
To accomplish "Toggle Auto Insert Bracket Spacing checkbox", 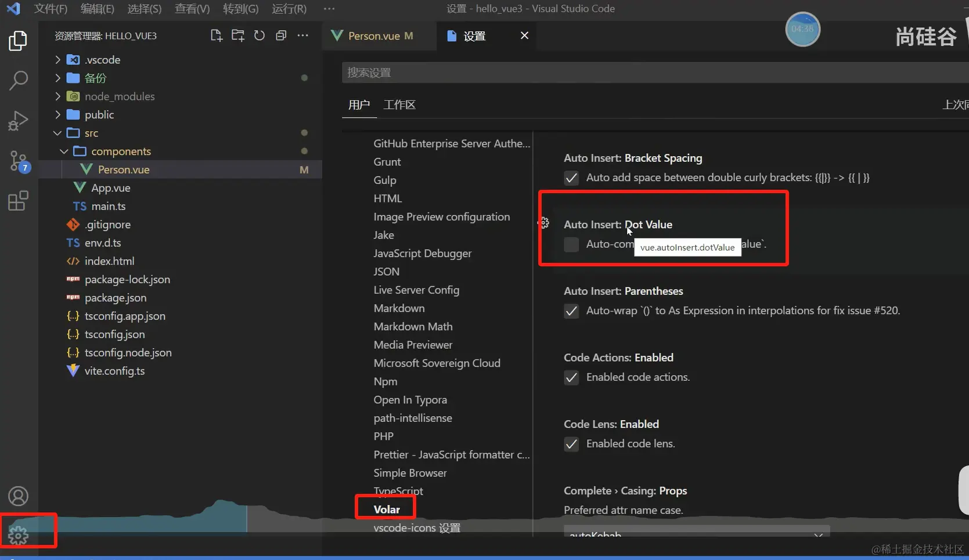I will click(571, 178).
